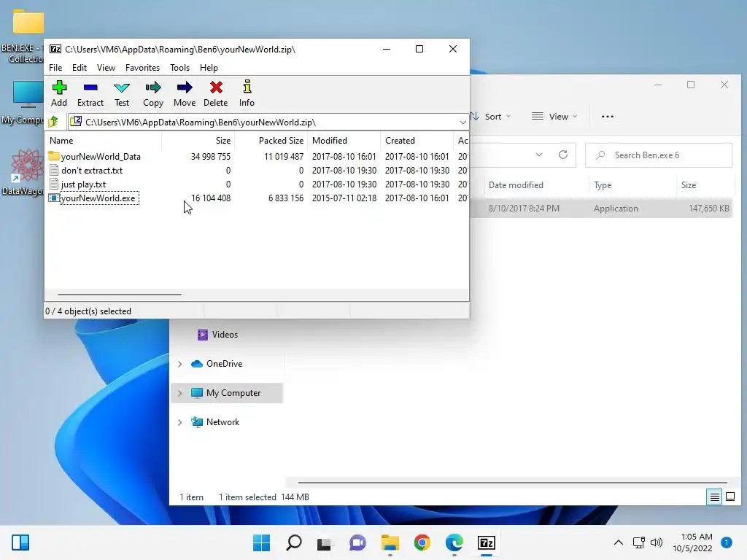Viewport: 747px width, 560px height.
Task: Show hidden system tray icons
Action: pyautogui.click(x=619, y=542)
